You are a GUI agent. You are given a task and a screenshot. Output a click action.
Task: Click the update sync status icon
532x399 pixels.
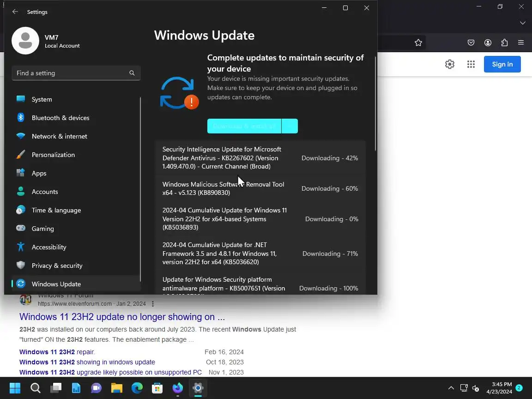[179, 93]
